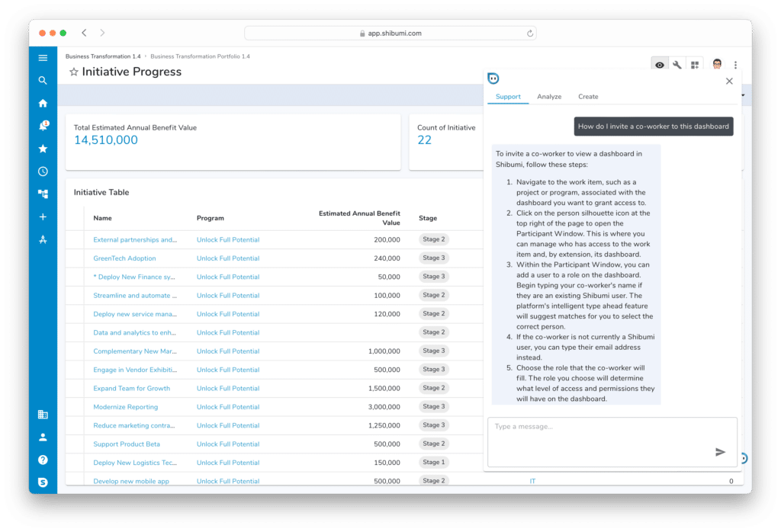Open Modernize Reporting initiative
The height and width of the screenshot is (532, 781).
pos(126,406)
